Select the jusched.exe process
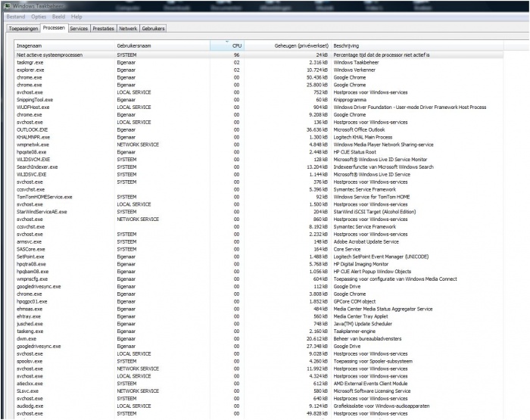 (x=259, y=324)
